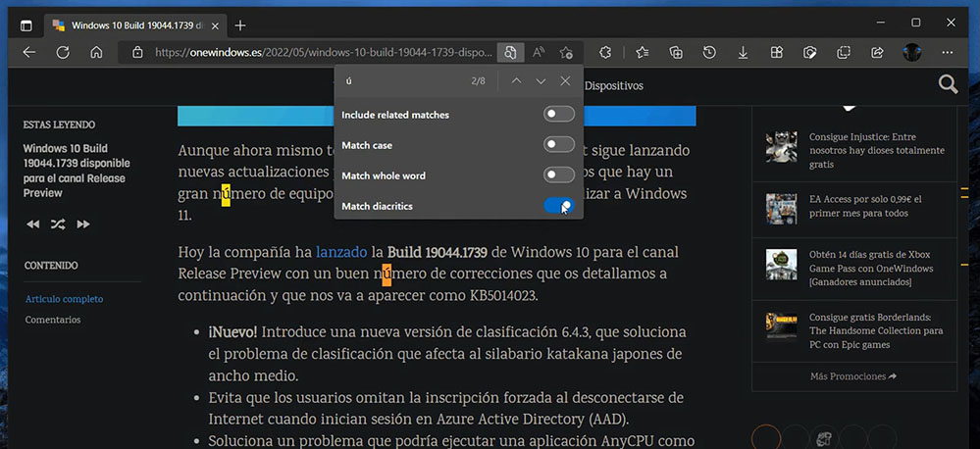Reload the current page
Viewport: 980px width, 449px height.
(63, 53)
